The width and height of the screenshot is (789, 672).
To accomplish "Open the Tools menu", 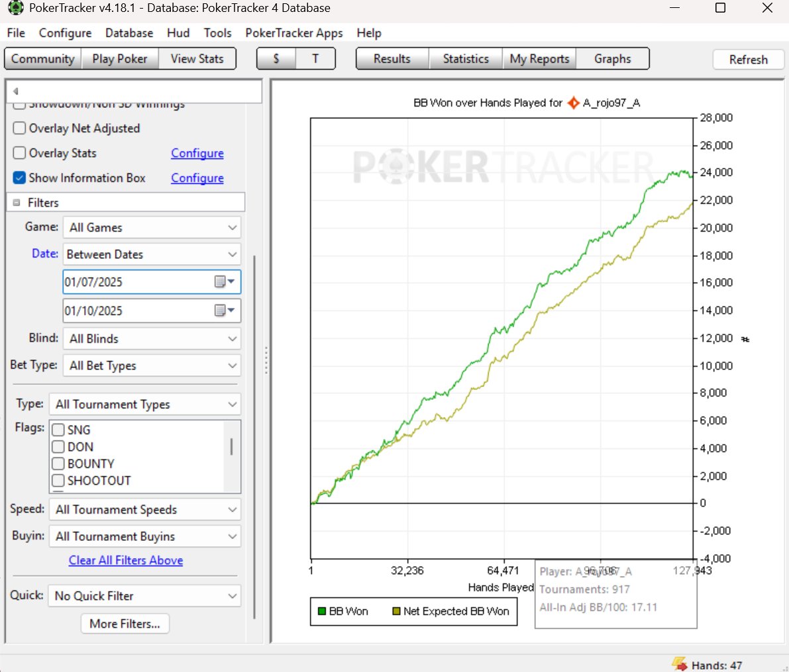I will (217, 32).
